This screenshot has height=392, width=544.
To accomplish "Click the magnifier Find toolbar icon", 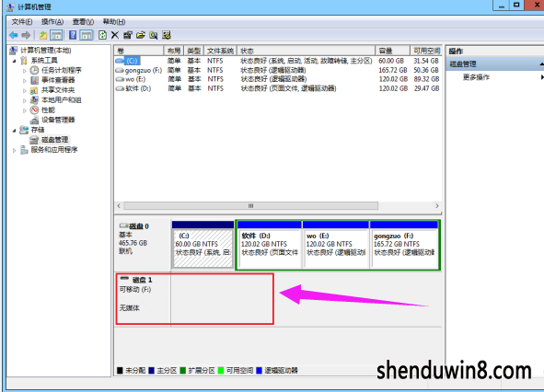I will pyautogui.click(x=154, y=35).
